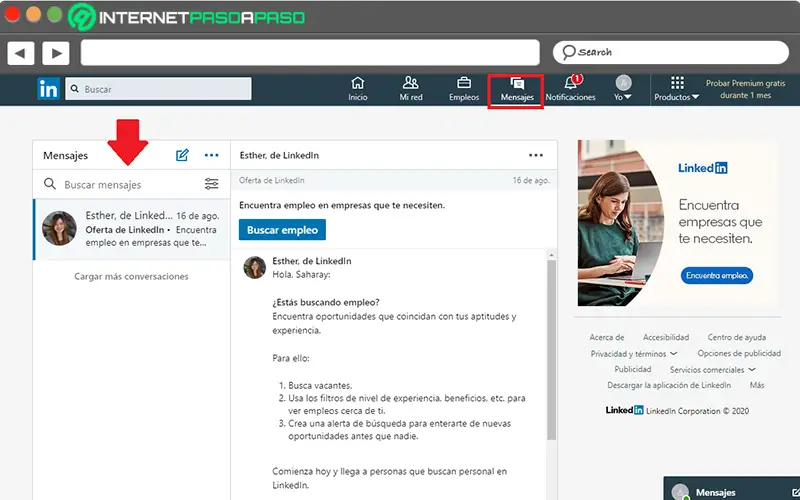Compose a new message with pencil icon
The image size is (800, 500).
pos(182,155)
